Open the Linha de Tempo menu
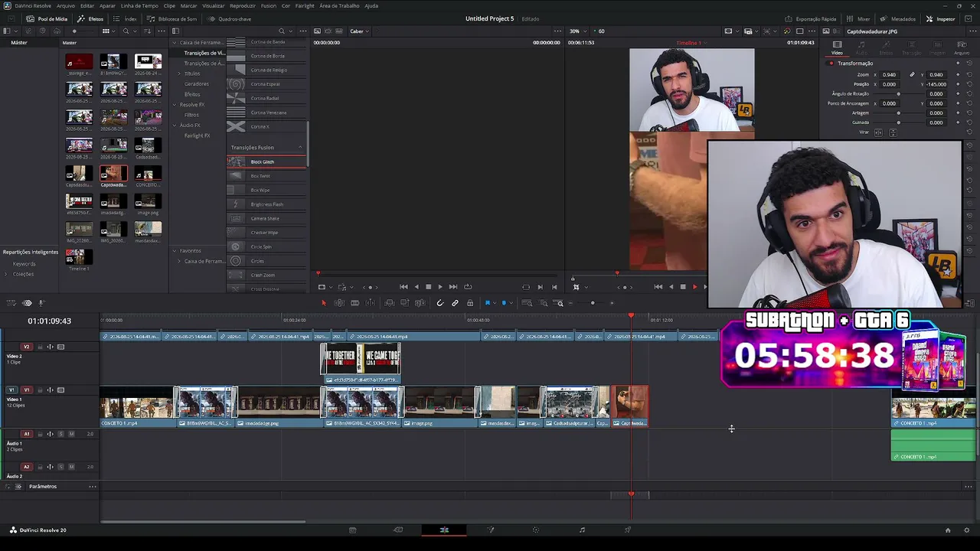Viewport: 980px width, 551px height. [139, 5]
